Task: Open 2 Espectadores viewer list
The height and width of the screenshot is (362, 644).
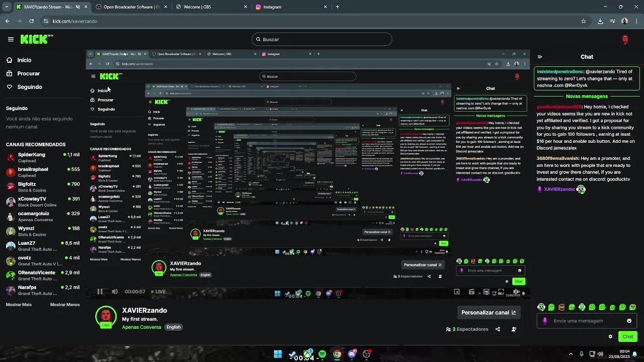Action: point(467,329)
